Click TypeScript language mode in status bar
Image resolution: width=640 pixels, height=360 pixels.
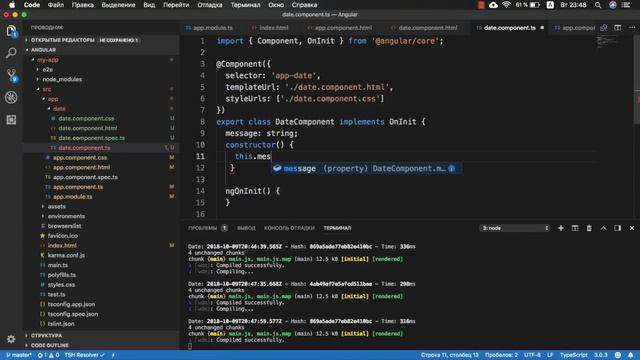pyautogui.click(x=573, y=355)
